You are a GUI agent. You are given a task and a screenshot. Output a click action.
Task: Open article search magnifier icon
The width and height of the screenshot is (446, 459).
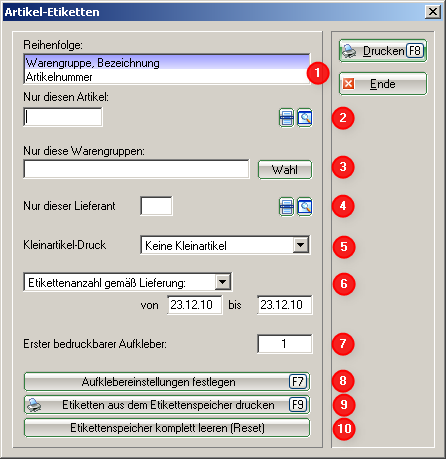tap(305, 118)
